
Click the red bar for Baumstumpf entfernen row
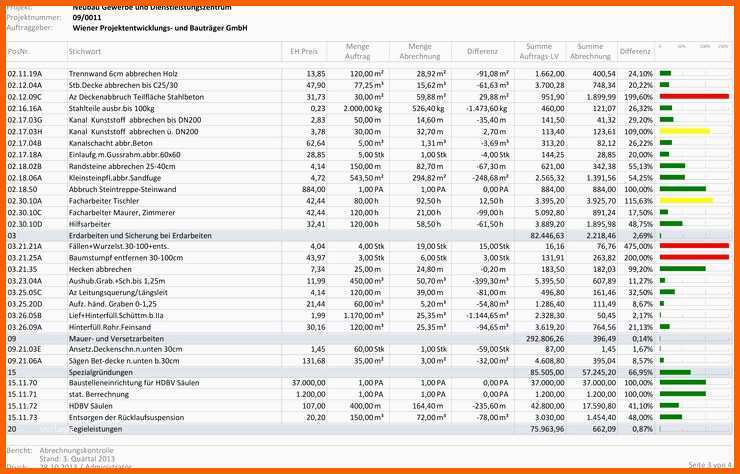[x=694, y=257]
